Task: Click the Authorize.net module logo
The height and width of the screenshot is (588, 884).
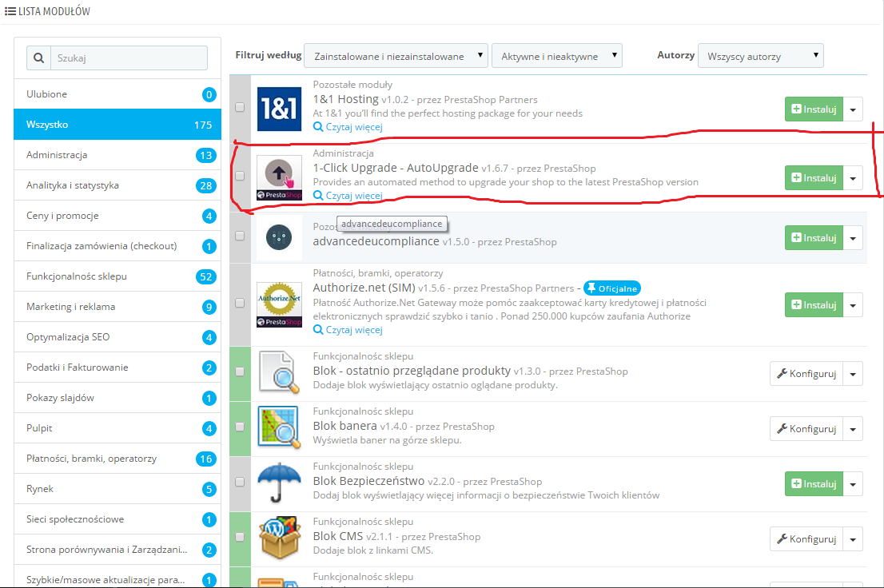Action: [x=279, y=304]
